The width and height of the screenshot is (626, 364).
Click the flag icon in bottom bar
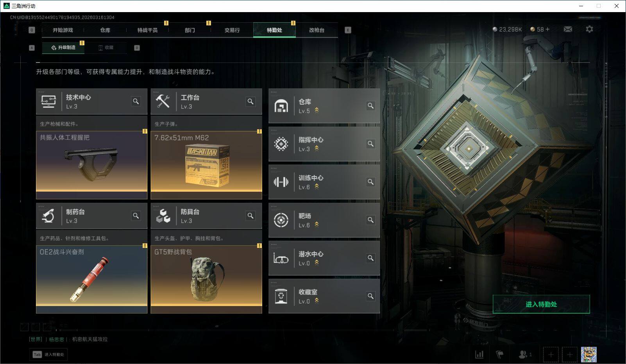tap(500, 354)
